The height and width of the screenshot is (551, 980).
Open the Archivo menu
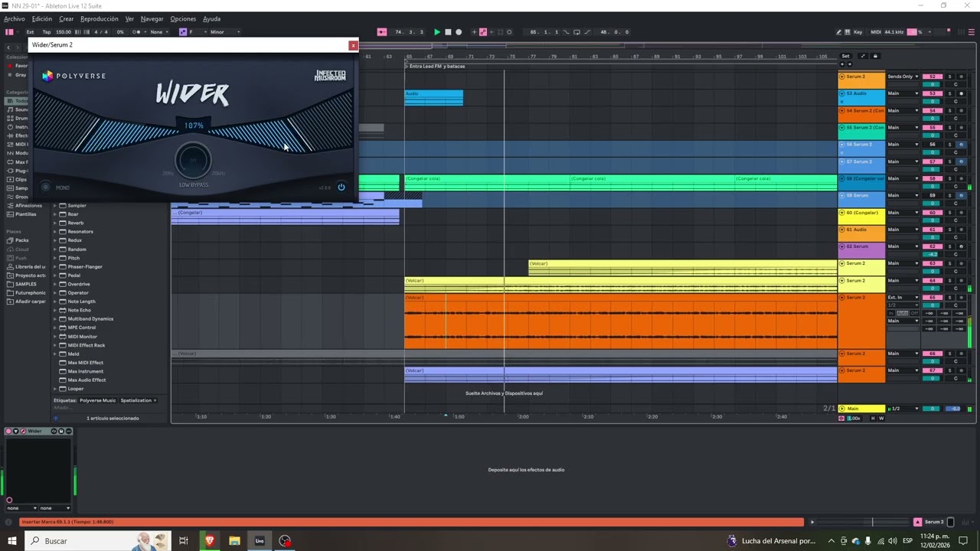click(x=15, y=19)
